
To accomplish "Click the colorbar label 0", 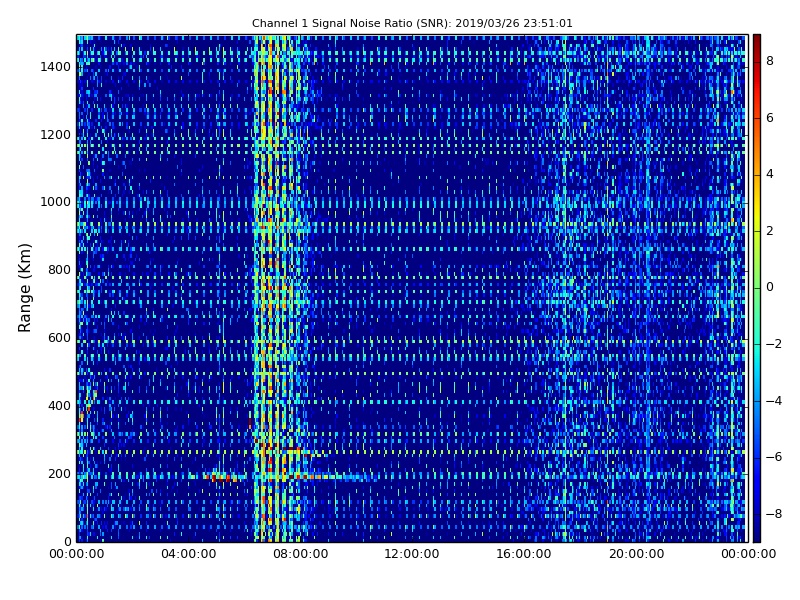I will 770,287.
